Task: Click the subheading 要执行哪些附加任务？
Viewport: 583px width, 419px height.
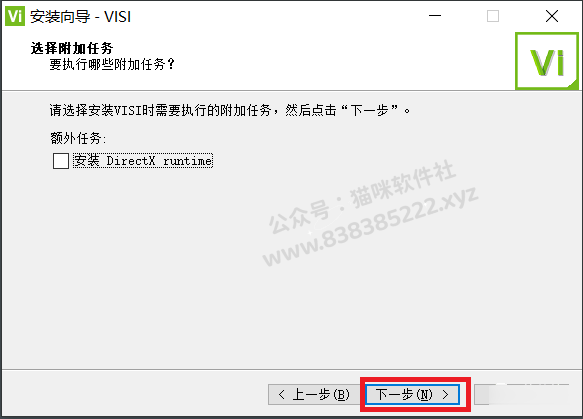Action: [112, 64]
